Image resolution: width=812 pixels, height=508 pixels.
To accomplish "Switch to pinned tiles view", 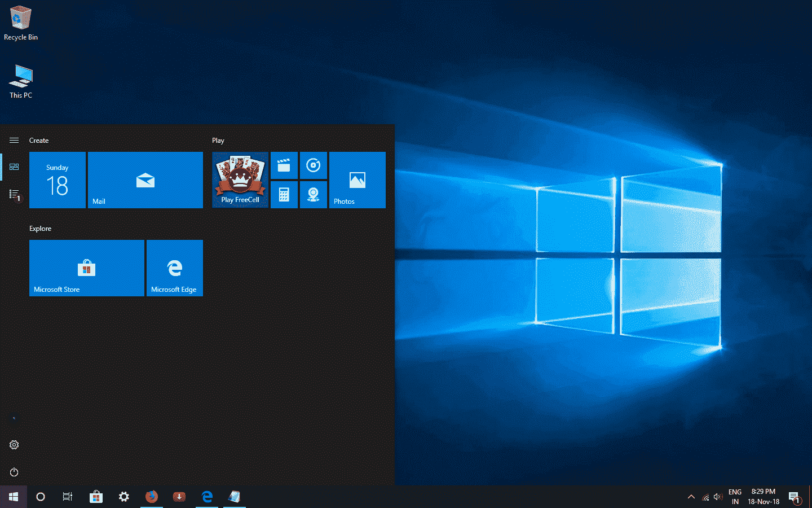I will pyautogui.click(x=14, y=167).
